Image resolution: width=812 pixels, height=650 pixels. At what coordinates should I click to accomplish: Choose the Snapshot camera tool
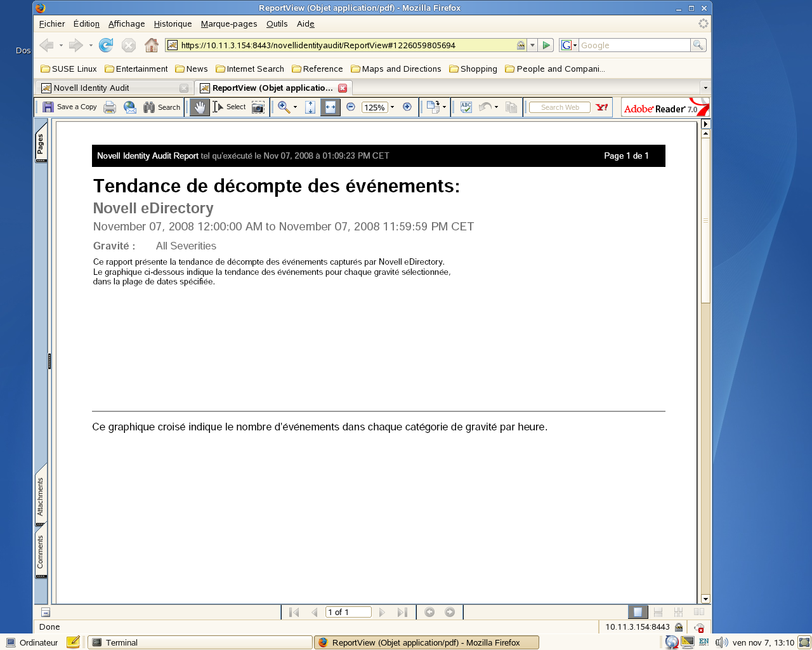pos(258,107)
